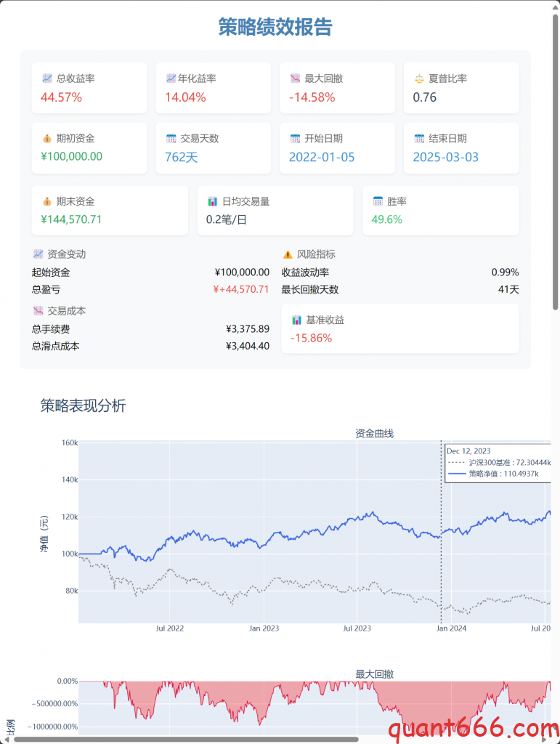The height and width of the screenshot is (744, 560).
Task: Click the end date 2025-03-03
Action: click(x=446, y=157)
